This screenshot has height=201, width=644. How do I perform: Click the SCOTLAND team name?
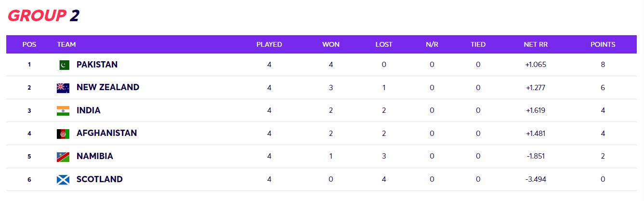pos(99,179)
